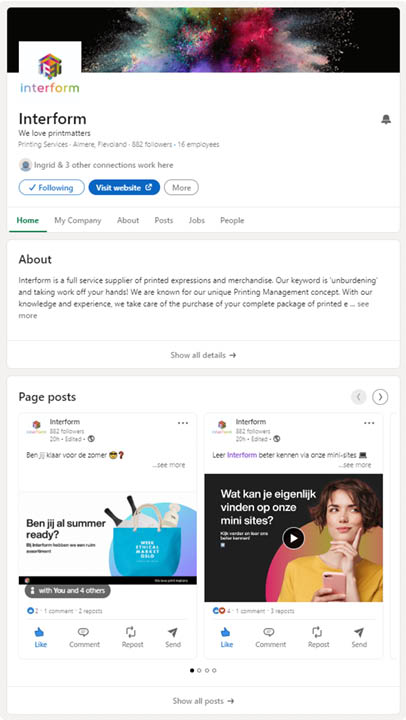406x720 pixels.
Task: Repost the summer ready post
Action: tap(132, 638)
